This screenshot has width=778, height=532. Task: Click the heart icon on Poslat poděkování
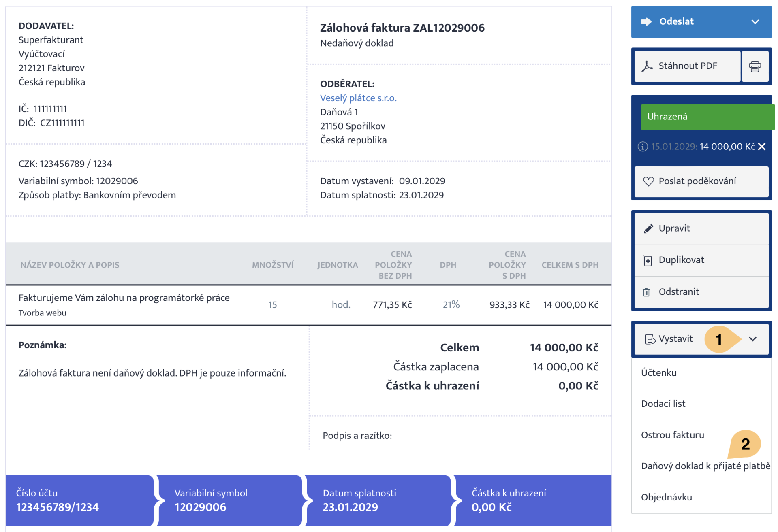[648, 181]
